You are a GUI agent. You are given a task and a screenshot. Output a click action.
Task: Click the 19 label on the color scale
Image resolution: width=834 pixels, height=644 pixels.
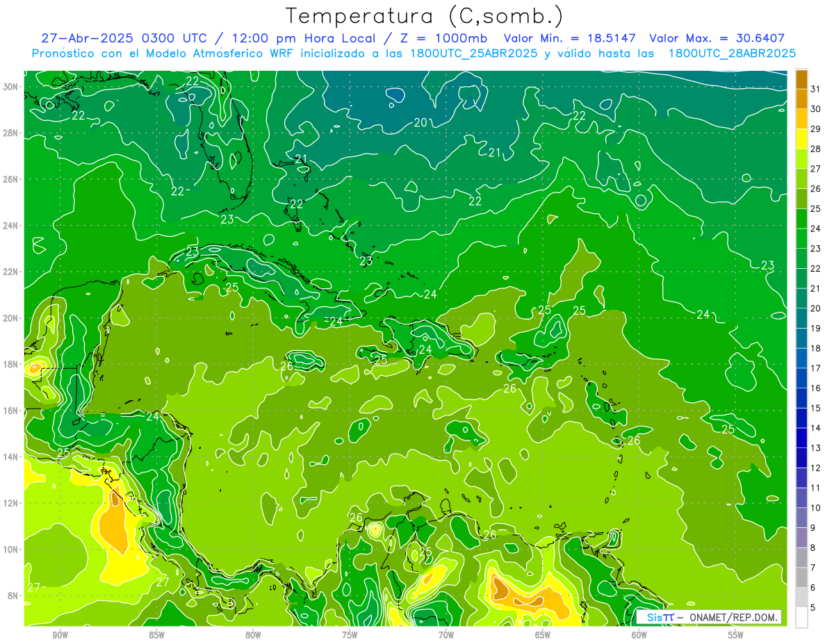(816, 328)
